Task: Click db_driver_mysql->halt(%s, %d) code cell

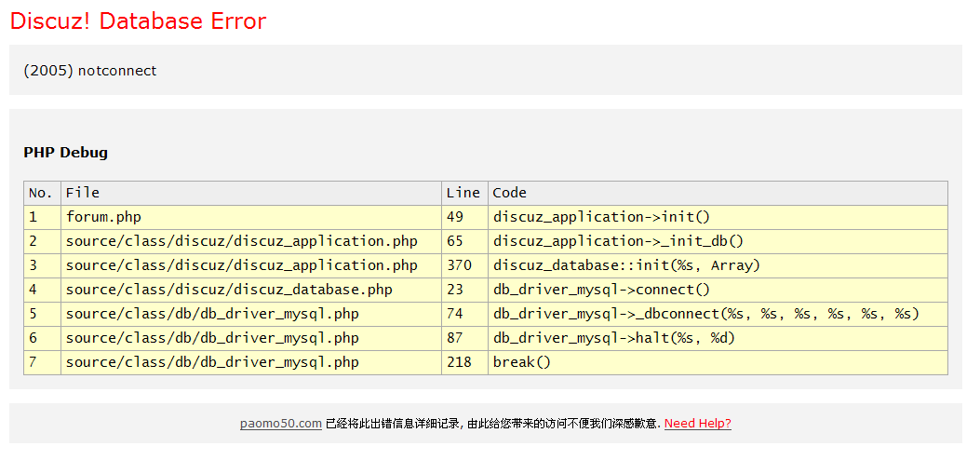Action: (718, 338)
